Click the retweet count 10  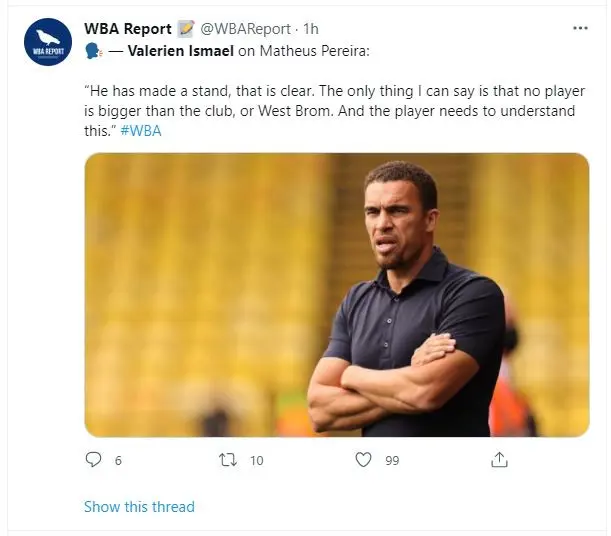[x=257, y=460]
